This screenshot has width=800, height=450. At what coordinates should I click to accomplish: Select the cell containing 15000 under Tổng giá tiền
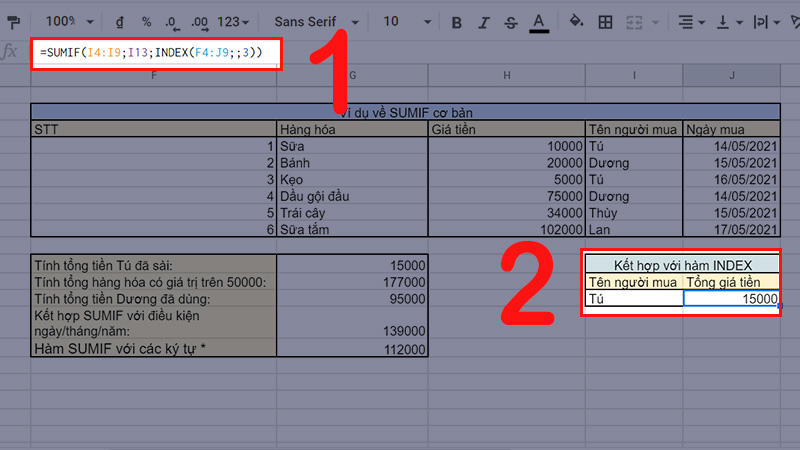click(x=731, y=299)
